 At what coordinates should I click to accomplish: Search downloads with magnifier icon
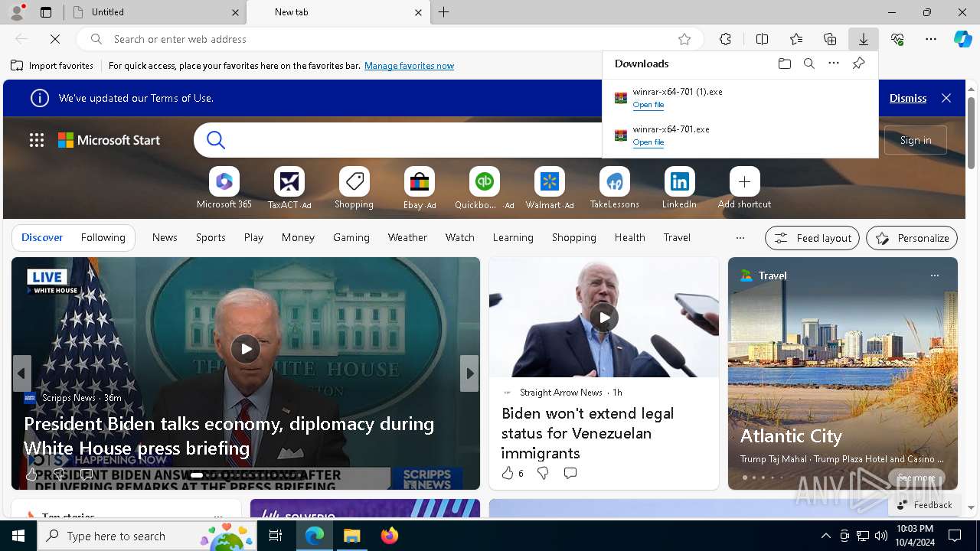pos(808,64)
